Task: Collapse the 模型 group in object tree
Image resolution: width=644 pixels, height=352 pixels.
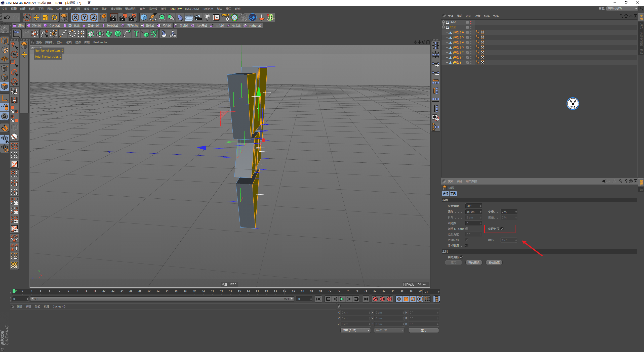Action: pos(444,27)
